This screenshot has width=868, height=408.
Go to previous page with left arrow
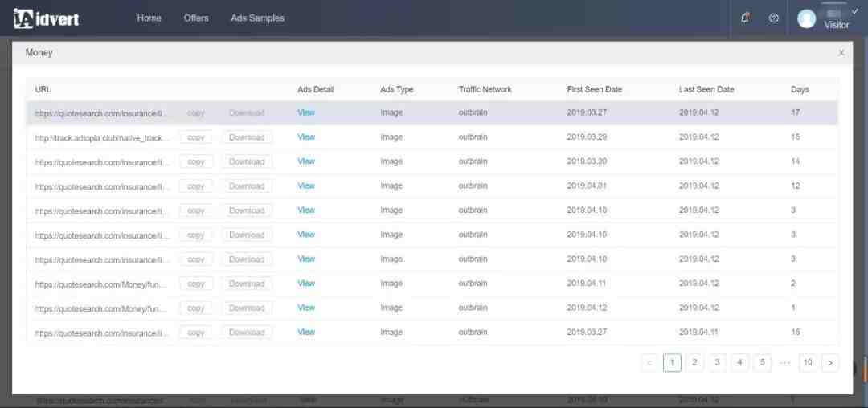[x=649, y=363]
